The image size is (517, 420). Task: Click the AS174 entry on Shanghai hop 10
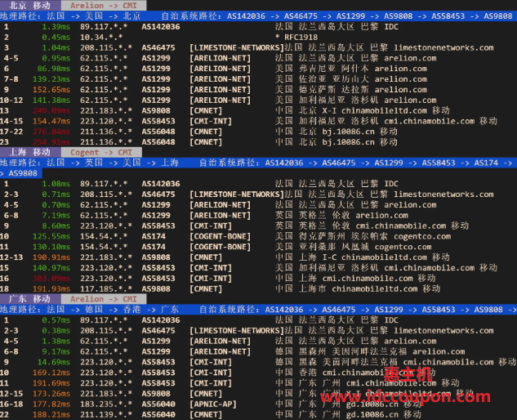coord(154,236)
